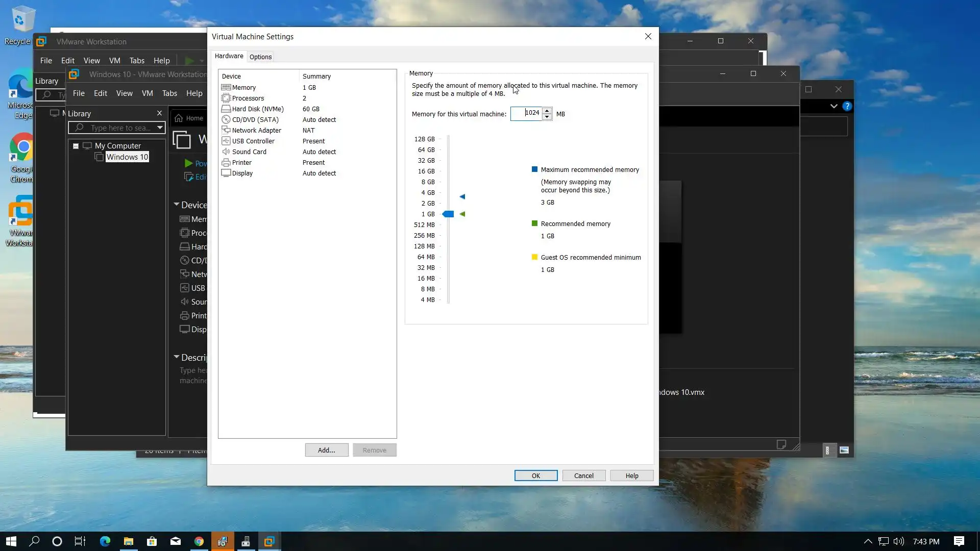Click the memory size input field
The image size is (980, 551).
tap(526, 113)
